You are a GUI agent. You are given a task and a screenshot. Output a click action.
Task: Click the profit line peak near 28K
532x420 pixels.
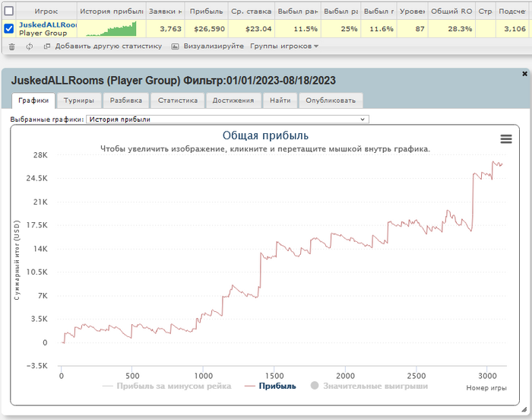pyautogui.click(x=494, y=162)
